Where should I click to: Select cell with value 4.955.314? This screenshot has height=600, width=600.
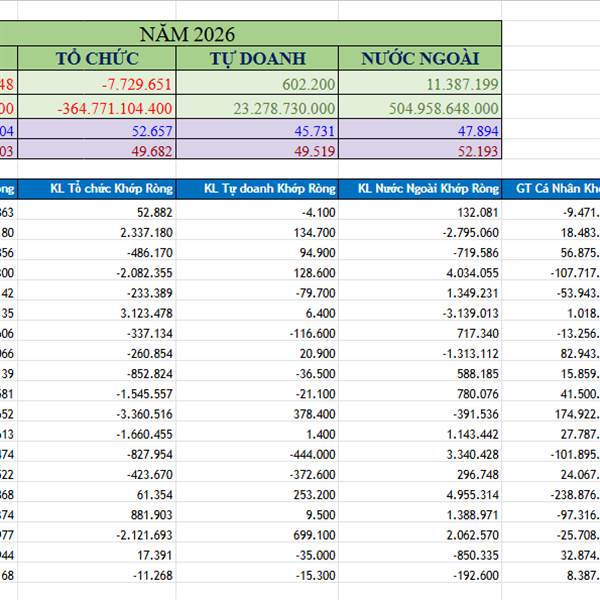pos(420,494)
